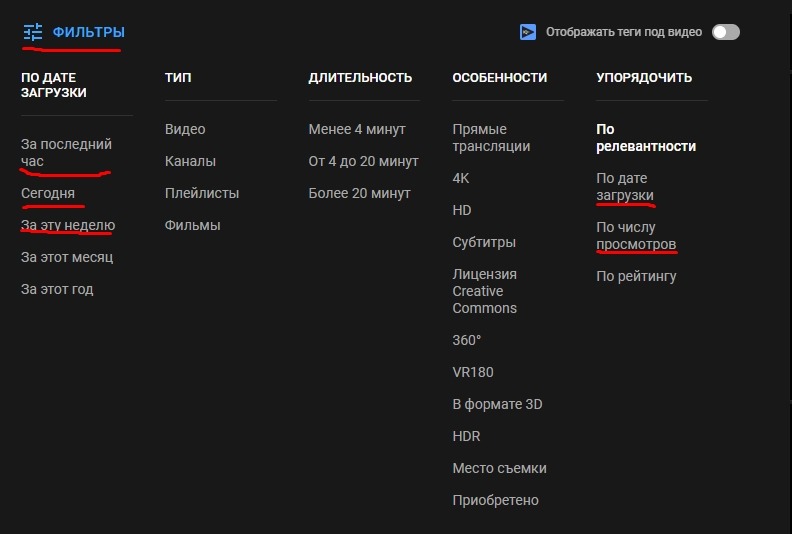Select 'Видео' type filter
This screenshot has width=792, height=534.
point(185,129)
